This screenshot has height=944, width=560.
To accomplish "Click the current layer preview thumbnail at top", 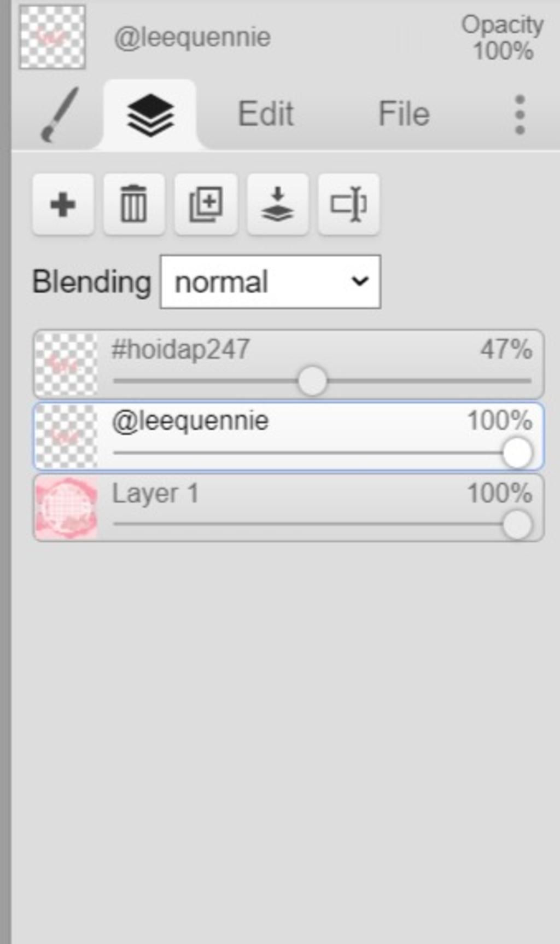I will tap(52, 37).
